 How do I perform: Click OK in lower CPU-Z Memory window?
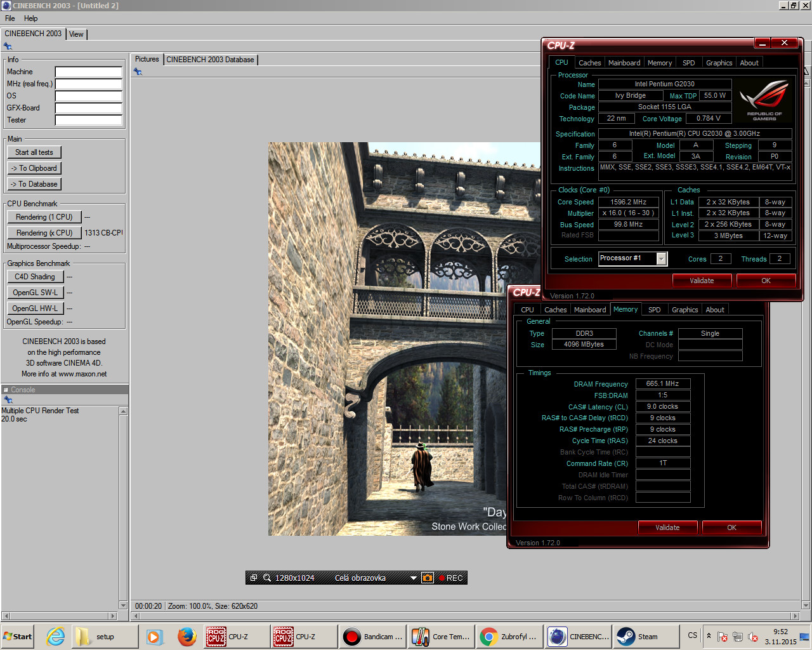731,527
